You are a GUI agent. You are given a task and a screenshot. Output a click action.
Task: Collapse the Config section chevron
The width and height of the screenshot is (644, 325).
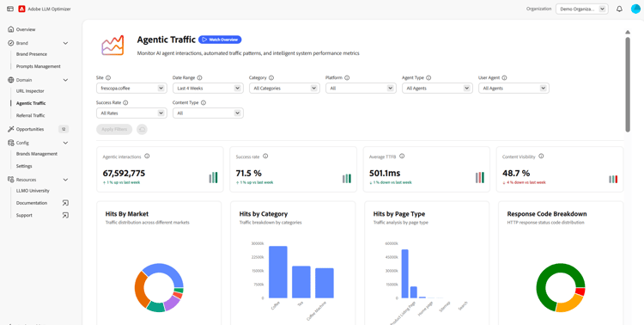65,143
